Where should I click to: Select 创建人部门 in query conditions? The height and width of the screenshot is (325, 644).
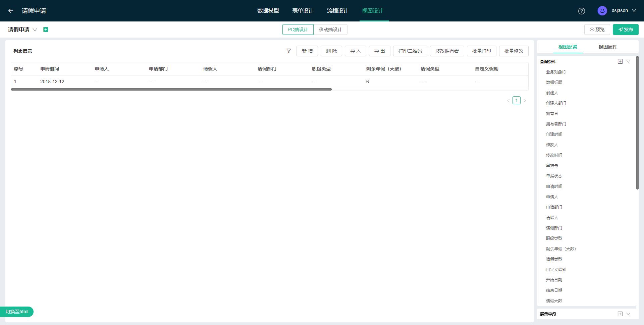pos(556,103)
